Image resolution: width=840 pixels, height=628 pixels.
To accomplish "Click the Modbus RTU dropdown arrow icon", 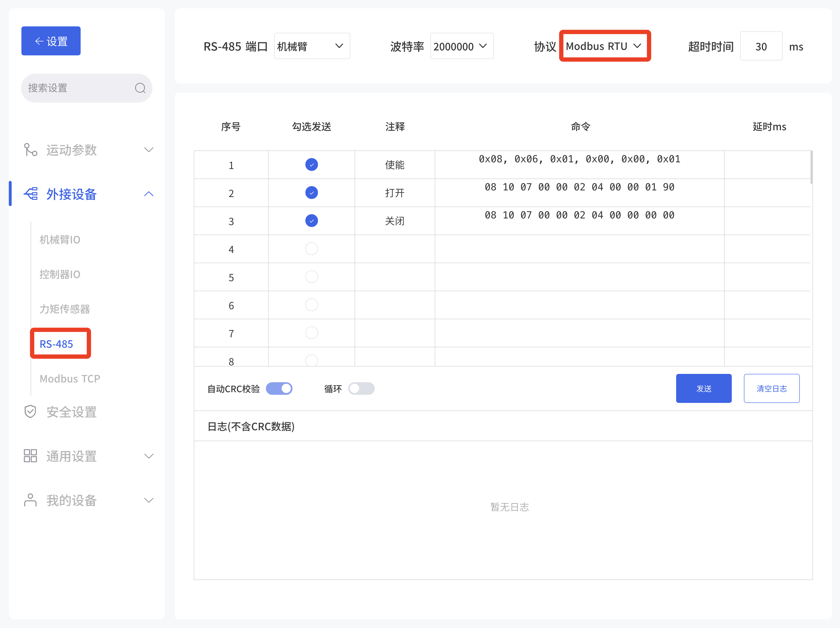I will tap(638, 46).
